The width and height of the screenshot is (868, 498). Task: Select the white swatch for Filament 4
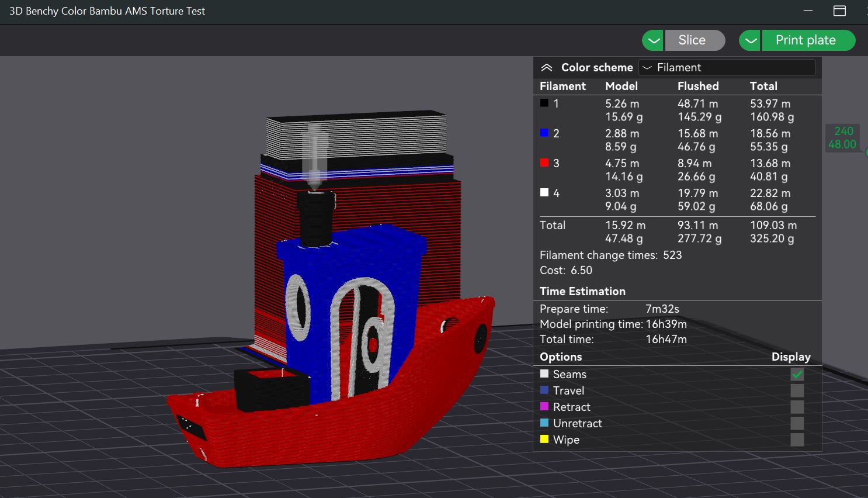[544, 193]
